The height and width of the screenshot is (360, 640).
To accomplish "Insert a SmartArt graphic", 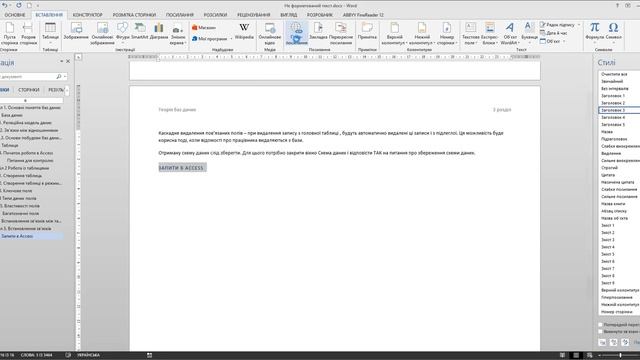I will (x=140, y=31).
